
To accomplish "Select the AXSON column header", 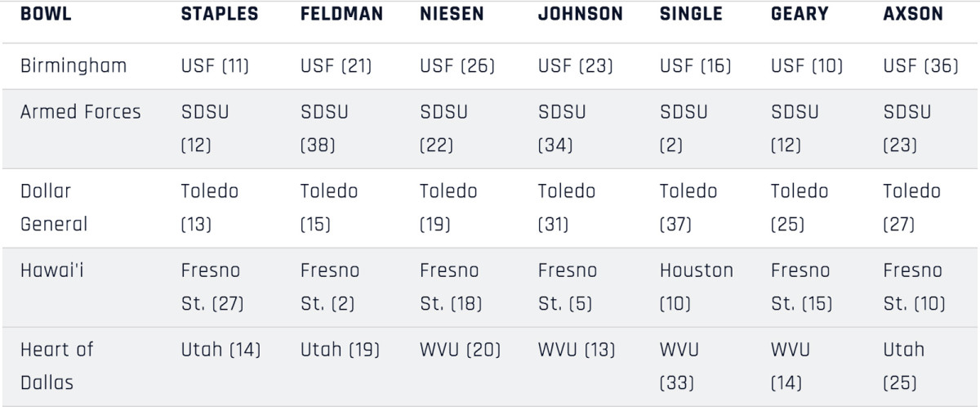I will click(913, 15).
